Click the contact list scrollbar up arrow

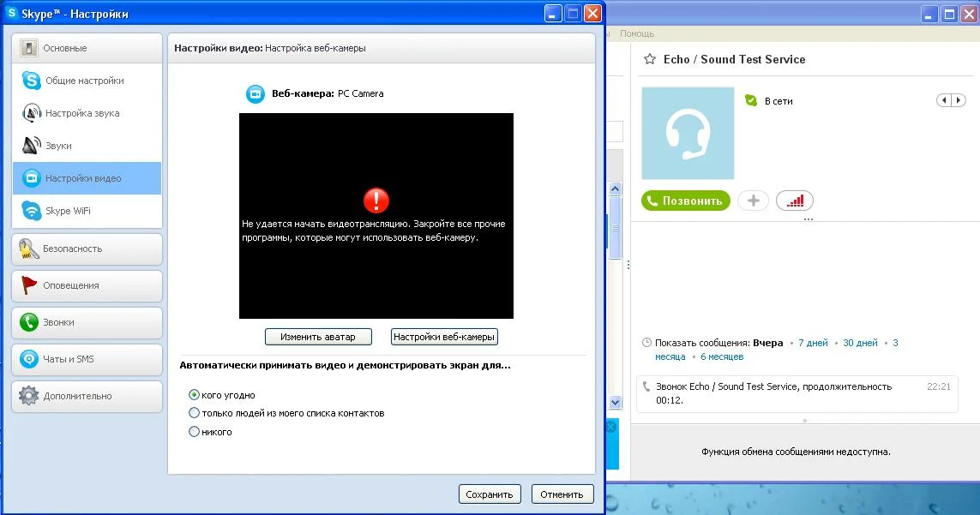(x=615, y=189)
